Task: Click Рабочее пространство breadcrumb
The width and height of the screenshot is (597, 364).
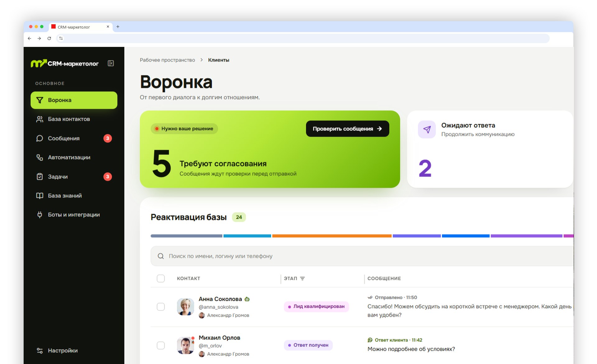Action: pos(167,60)
